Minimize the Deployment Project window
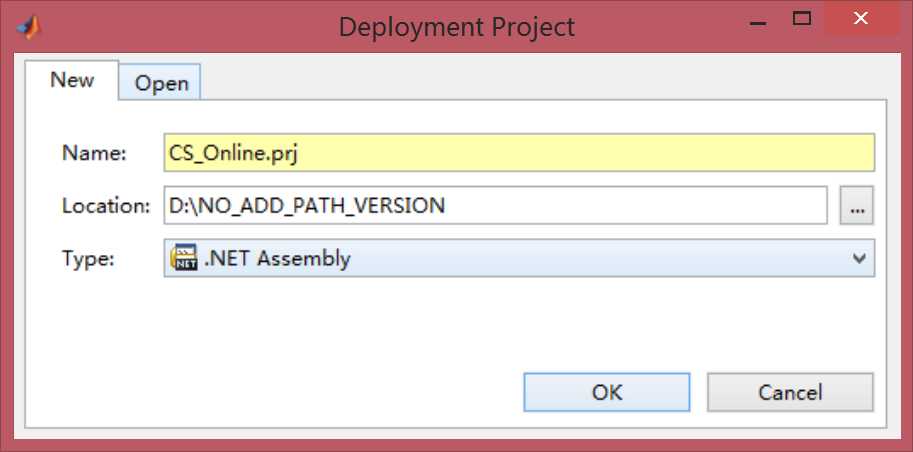Screen dimensions: 913x452 [758, 23]
